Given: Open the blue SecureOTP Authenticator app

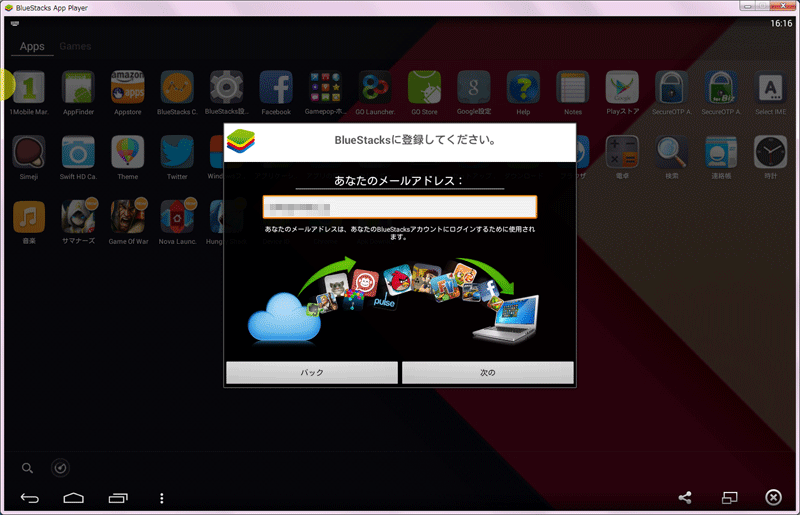Looking at the screenshot, I should coord(671,88).
